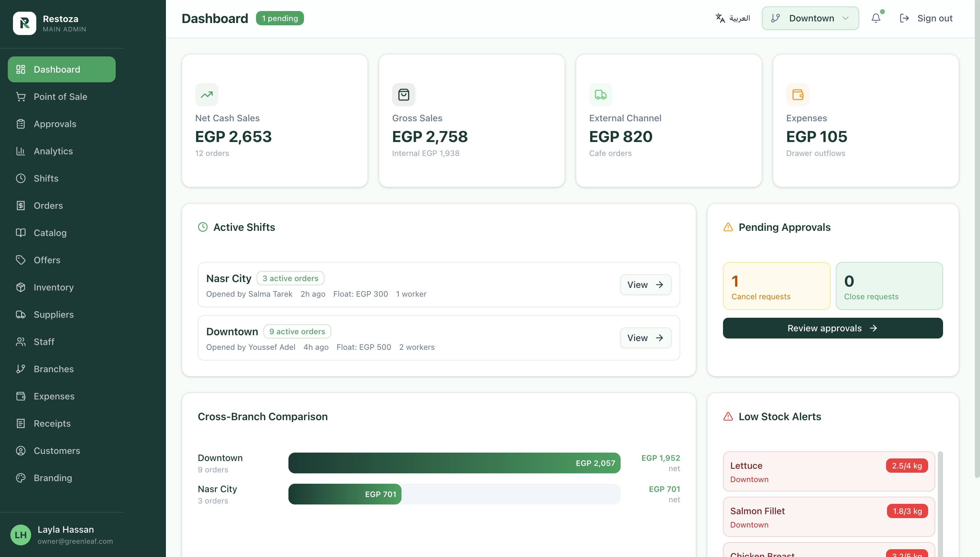The image size is (980, 557).
Task: Click the Review approvals button
Action: (x=833, y=328)
